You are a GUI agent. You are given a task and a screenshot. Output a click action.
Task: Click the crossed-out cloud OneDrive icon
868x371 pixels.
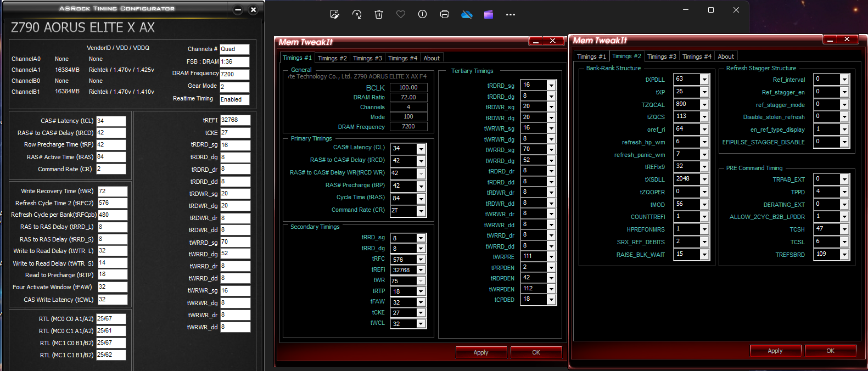(x=467, y=14)
